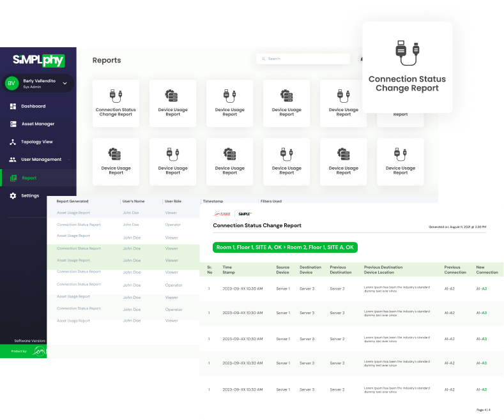The width and height of the screenshot is (504, 420).
Task: Sort by the Report Generated column header
Action: coord(72,201)
